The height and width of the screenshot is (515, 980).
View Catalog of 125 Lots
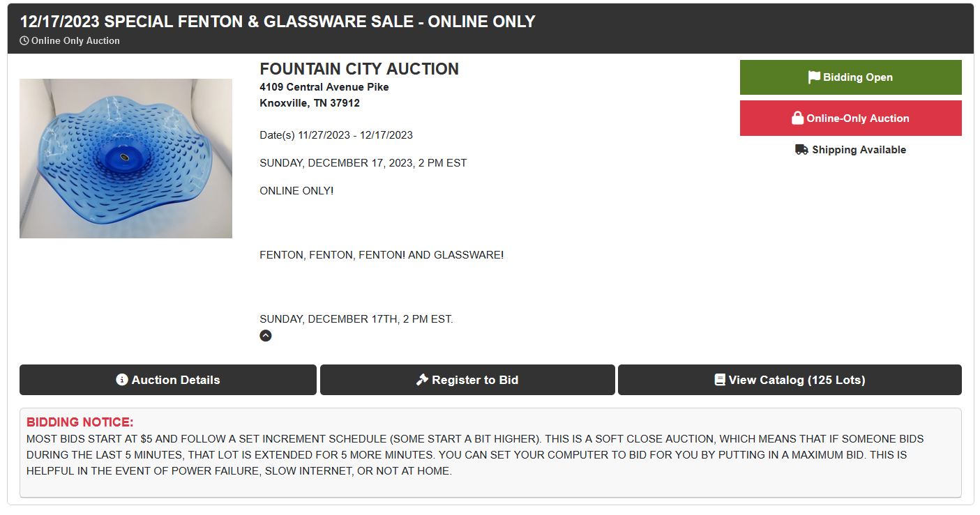(790, 380)
